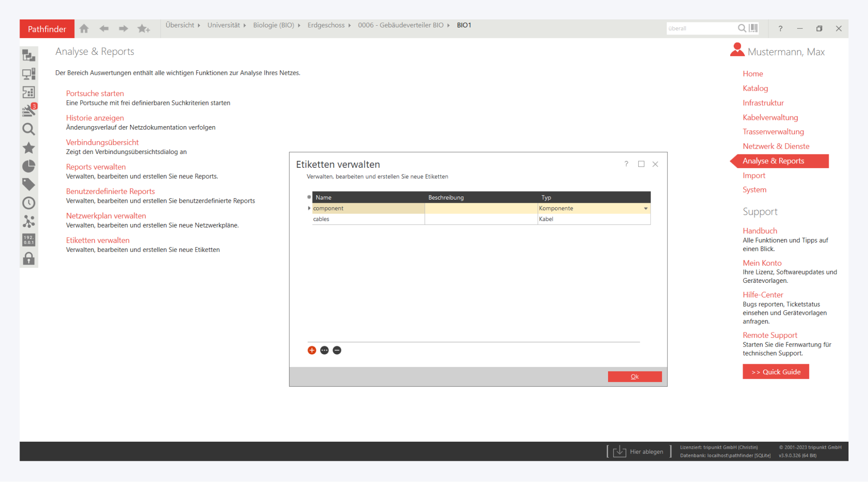Open the Typ dropdown for component row
Viewport: 868px width, 482px height.
coord(646,208)
